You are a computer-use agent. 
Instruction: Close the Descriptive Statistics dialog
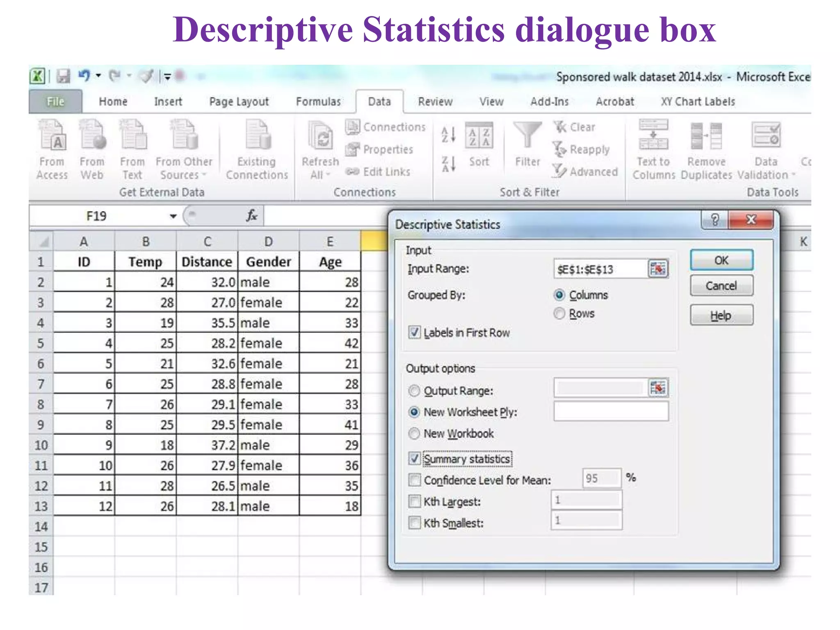[751, 220]
